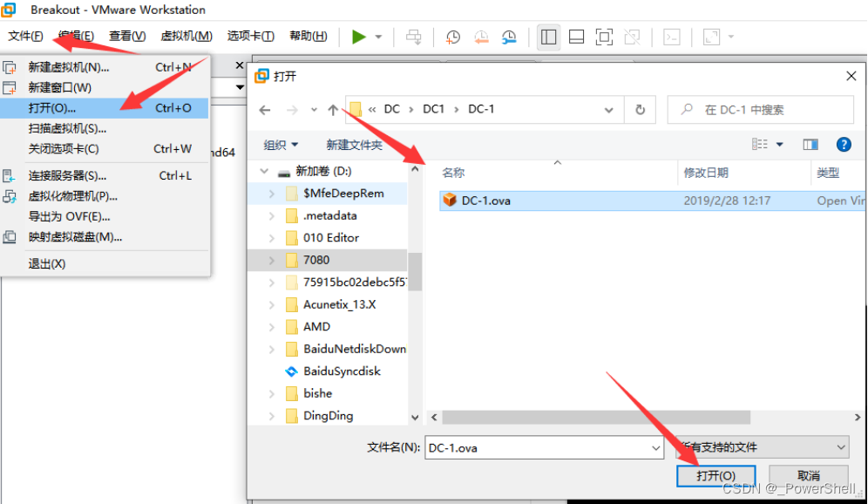Click the blue help question icon
The width and height of the screenshot is (868, 504).
pyautogui.click(x=844, y=145)
